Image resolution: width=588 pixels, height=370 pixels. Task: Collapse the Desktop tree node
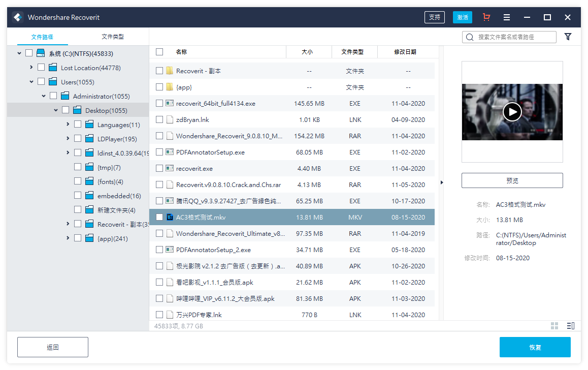55,110
